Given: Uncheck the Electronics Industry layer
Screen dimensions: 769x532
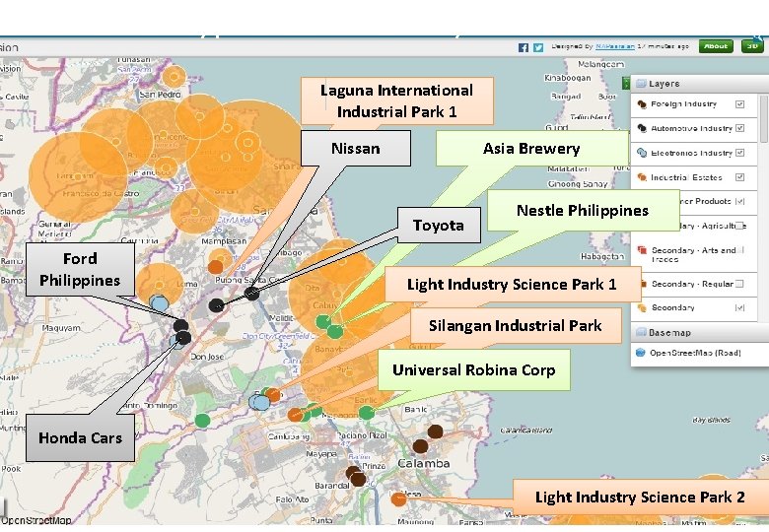Looking at the screenshot, I should [739, 153].
